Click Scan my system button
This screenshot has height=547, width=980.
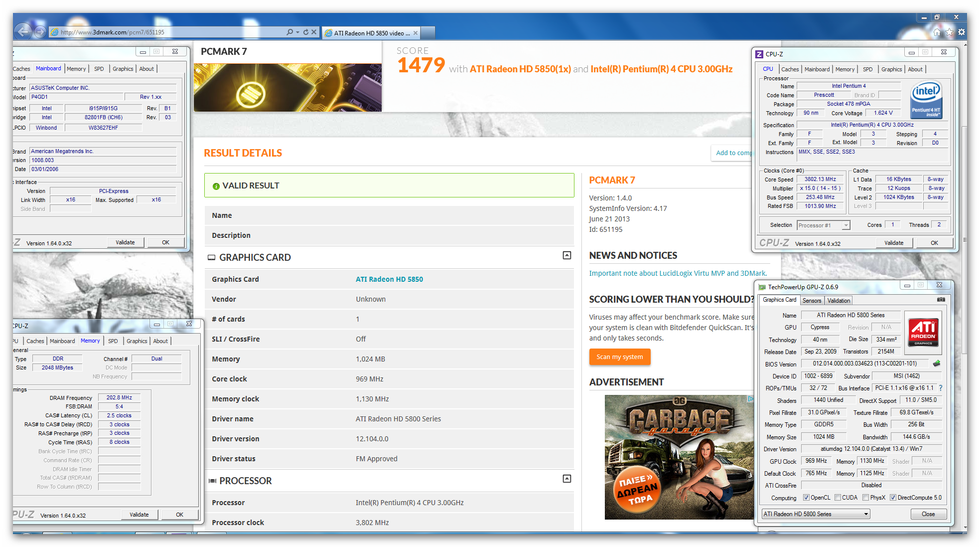click(x=620, y=357)
